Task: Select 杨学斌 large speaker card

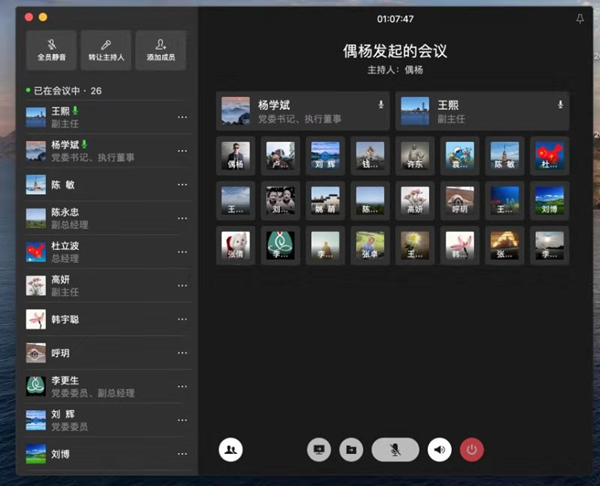Action: coord(303,111)
